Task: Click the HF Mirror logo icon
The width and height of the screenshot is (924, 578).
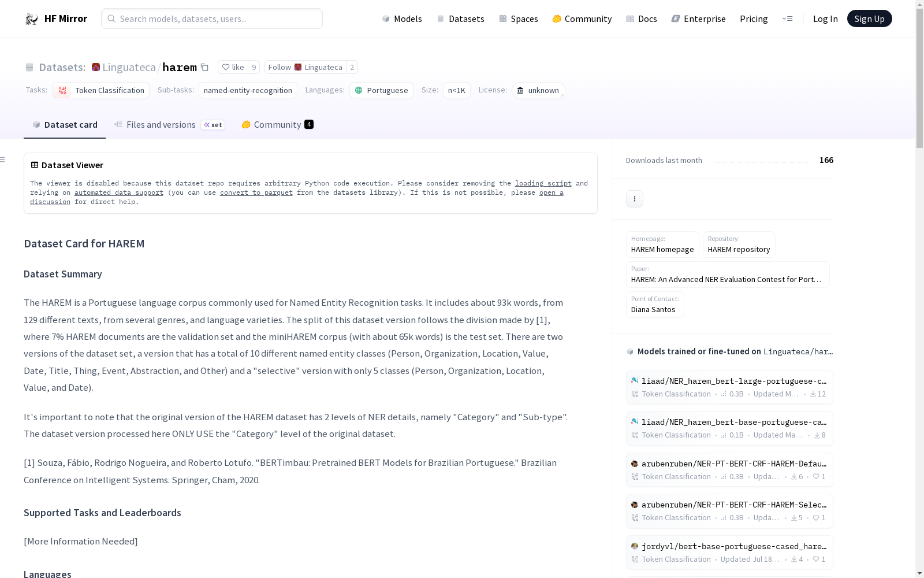Action: click(32, 19)
